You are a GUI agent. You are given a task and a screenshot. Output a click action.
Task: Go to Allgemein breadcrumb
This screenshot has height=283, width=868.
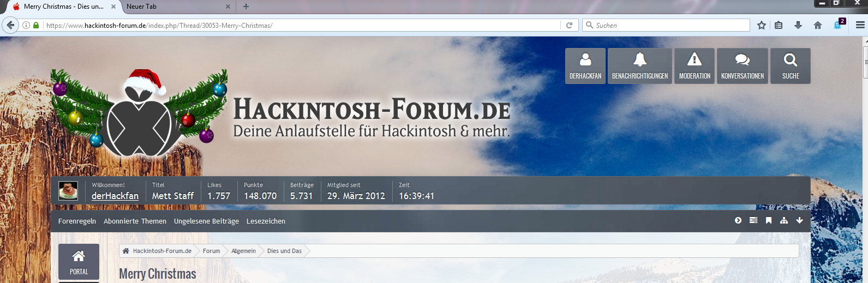[243, 251]
